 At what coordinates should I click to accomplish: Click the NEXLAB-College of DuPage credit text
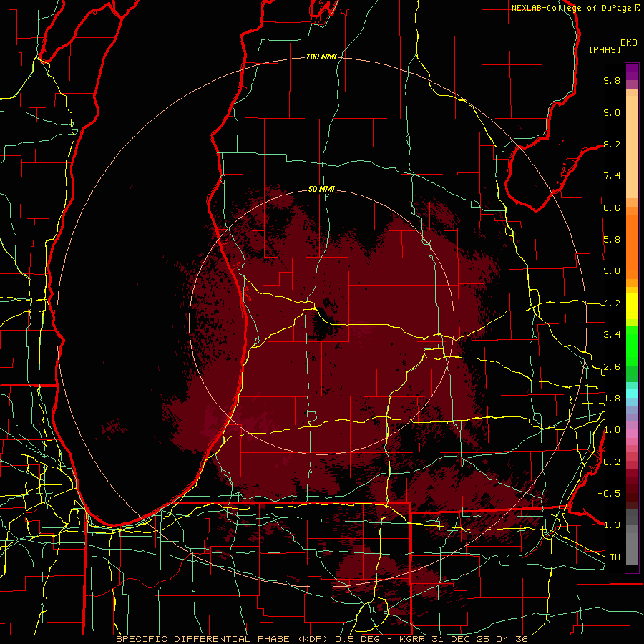pos(572,8)
